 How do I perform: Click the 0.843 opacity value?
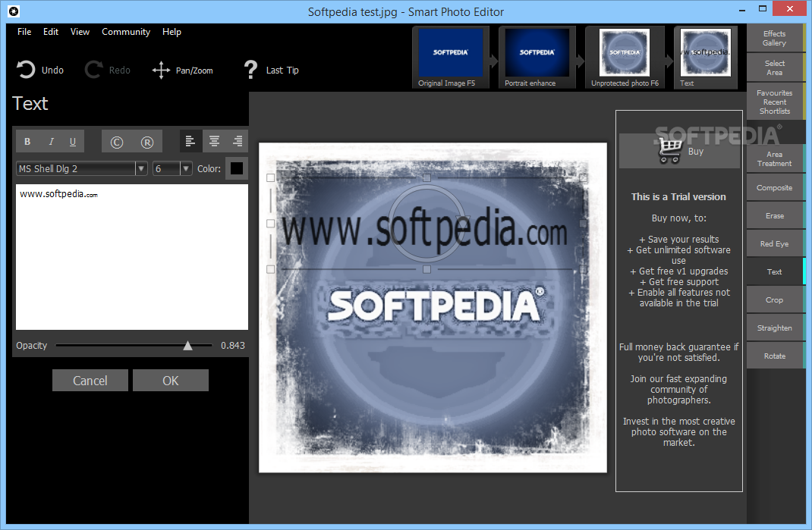point(232,345)
